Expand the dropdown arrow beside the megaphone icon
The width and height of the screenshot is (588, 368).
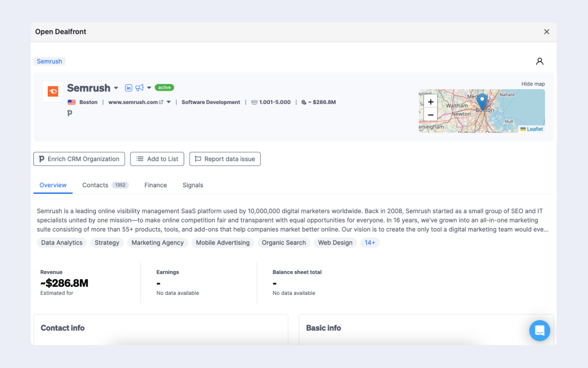(149, 88)
